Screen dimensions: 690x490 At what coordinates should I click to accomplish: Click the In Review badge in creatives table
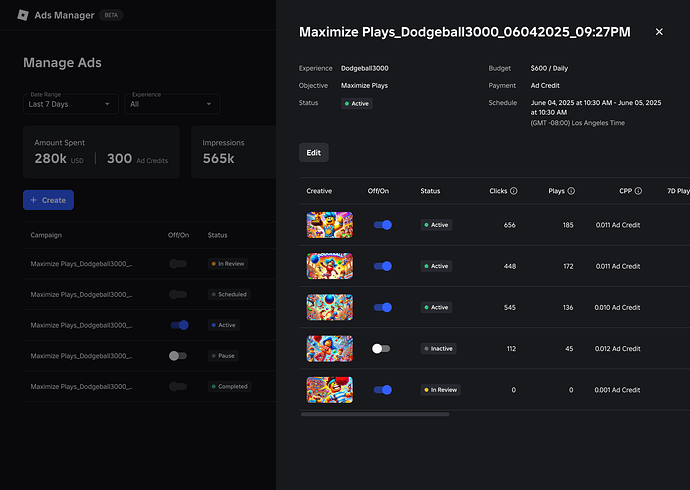pyautogui.click(x=440, y=390)
